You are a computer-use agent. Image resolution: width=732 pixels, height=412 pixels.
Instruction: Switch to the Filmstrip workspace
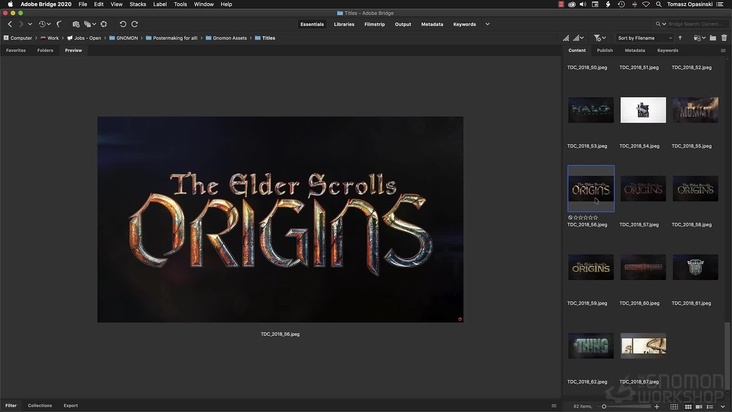coord(374,24)
